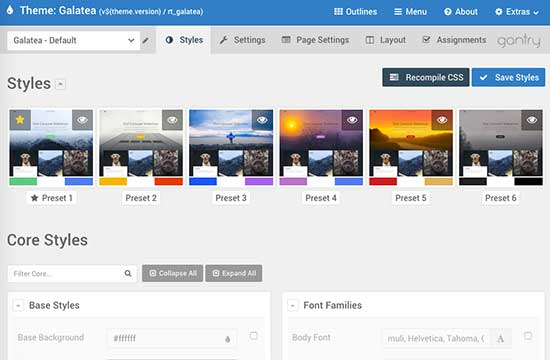Switch to the Styles tab
This screenshot has height=360, width=550.
(184, 40)
